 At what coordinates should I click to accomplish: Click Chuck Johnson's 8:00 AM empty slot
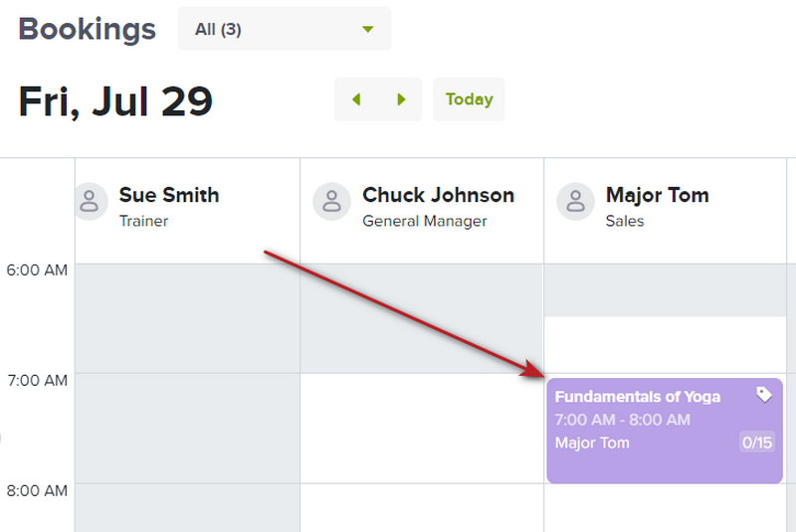422,508
